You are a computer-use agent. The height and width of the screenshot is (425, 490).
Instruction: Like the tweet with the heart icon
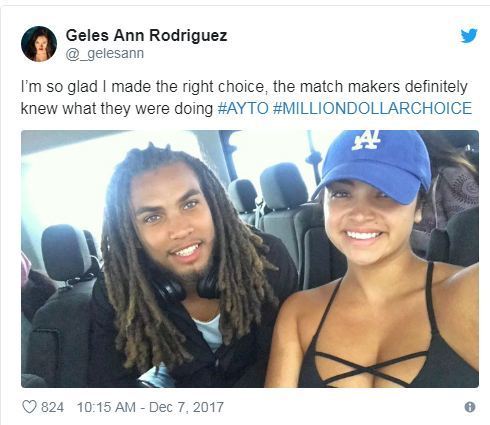[x=29, y=407]
